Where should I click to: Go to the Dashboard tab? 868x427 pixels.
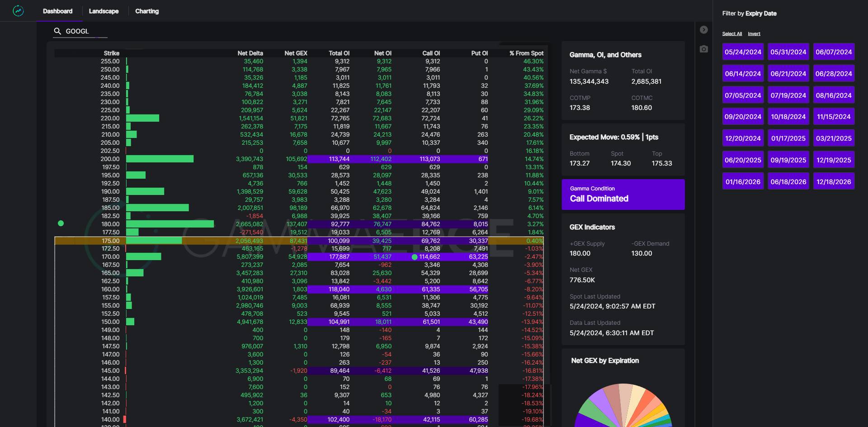57,11
